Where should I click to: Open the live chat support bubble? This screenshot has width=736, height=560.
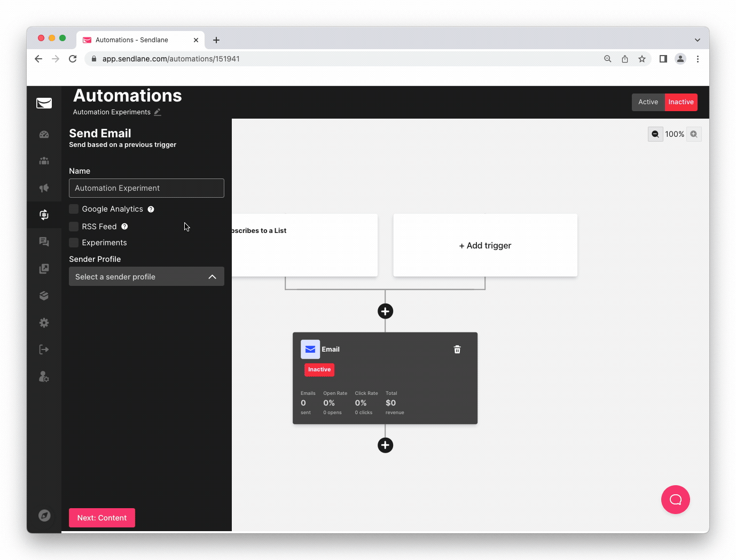pyautogui.click(x=676, y=500)
